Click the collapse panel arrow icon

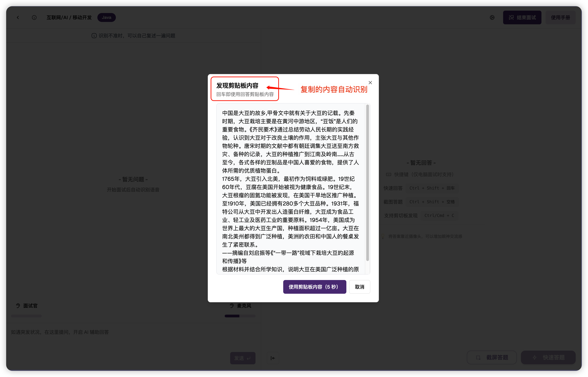coord(273,358)
